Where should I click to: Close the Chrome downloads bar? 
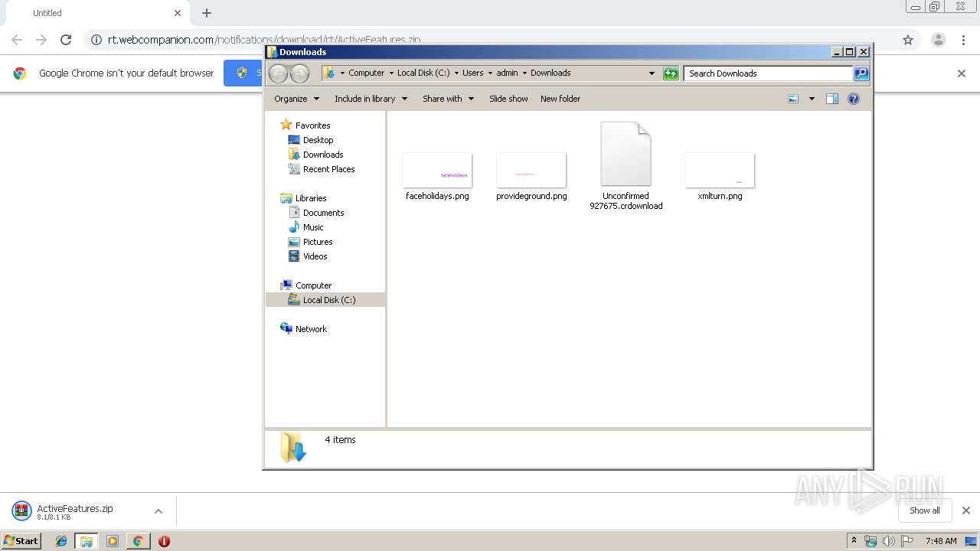[x=966, y=510]
